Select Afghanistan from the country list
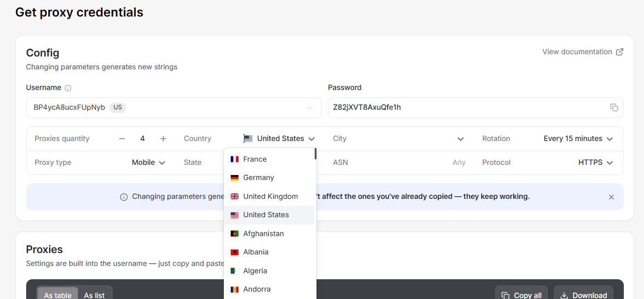This screenshot has height=299, width=644. click(x=269, y=234)
